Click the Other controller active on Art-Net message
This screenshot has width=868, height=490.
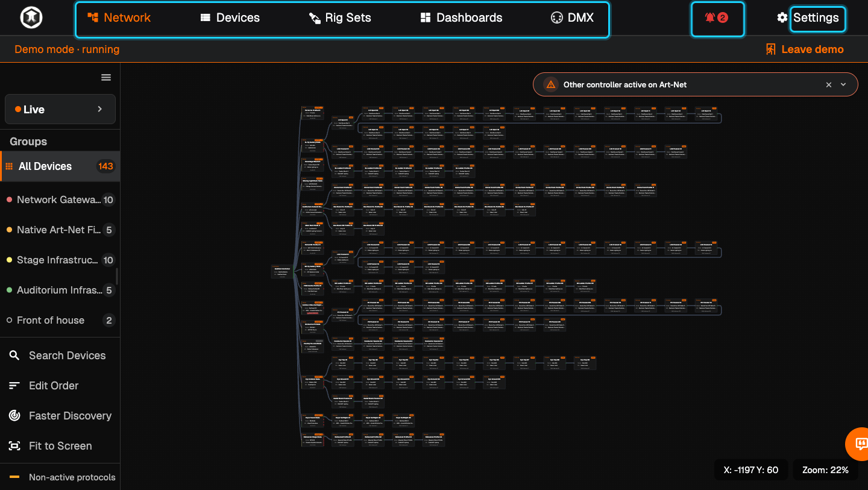(x=625, y=85)
